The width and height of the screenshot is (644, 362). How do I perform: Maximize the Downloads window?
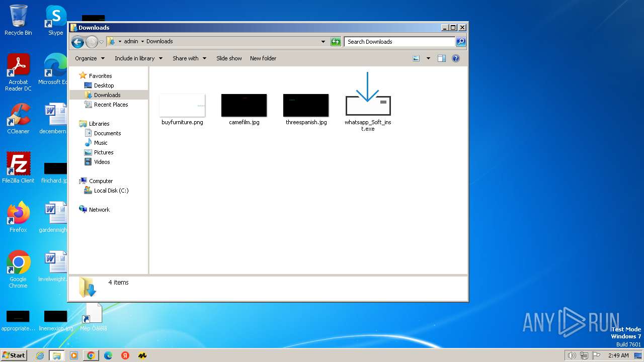coord(453,28)
